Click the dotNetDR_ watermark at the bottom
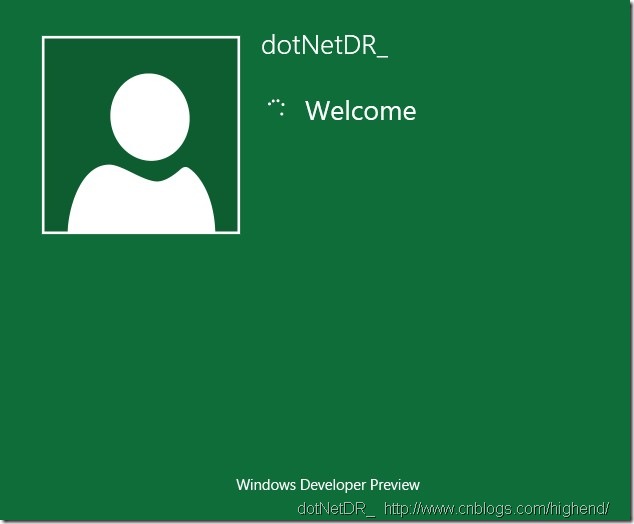 tap(336, 509)
